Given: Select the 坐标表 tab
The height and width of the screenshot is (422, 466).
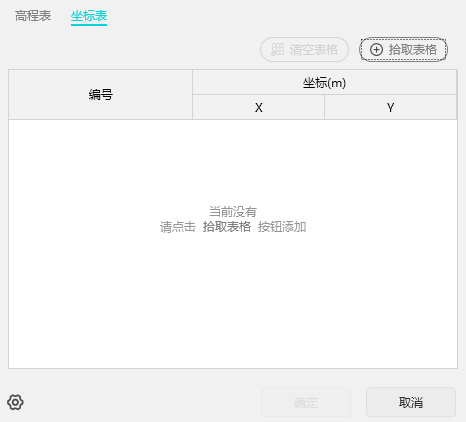Looking at the screenshot, I should click(x=89, y=17).
